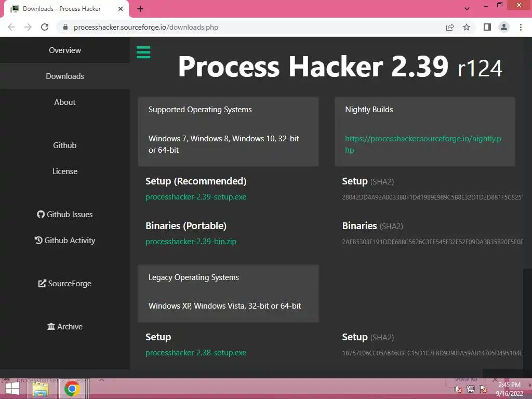Toggle the green hamburger menu icon
532x399 pixels.
(x=143, y=52)
